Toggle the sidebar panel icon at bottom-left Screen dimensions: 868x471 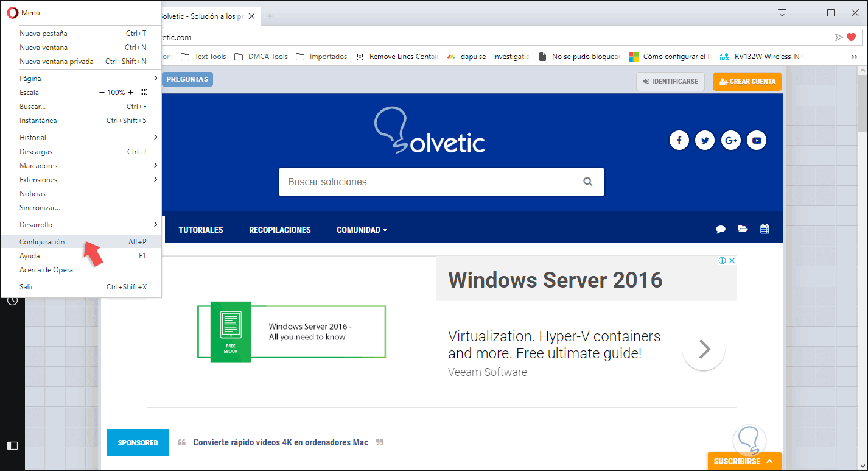pos(12,445)
